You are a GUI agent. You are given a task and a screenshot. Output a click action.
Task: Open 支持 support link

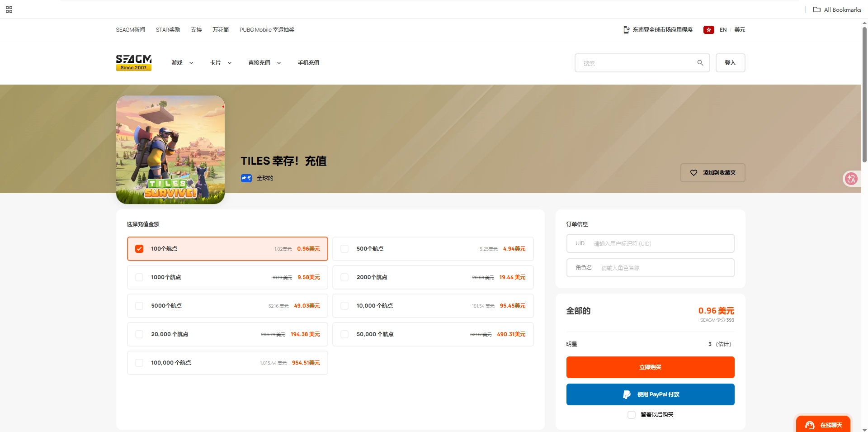click(x=196, y=30)
